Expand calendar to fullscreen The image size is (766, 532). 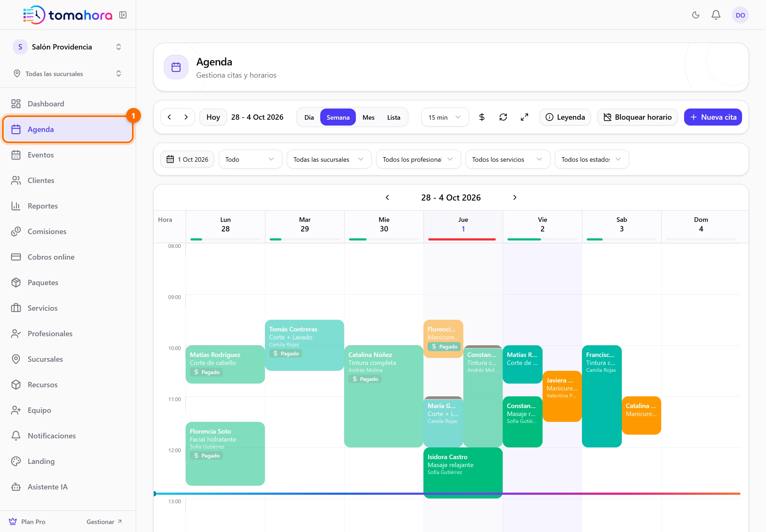coord(524,117)
